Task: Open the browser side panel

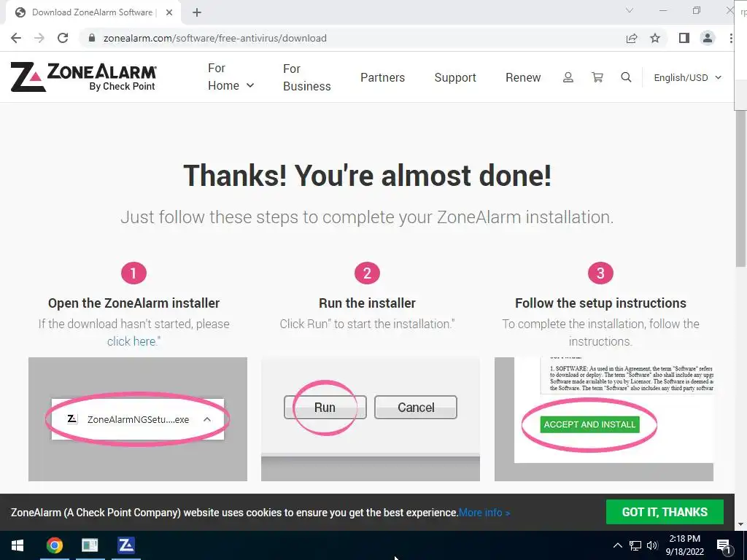Action: [x=684, y=38]
